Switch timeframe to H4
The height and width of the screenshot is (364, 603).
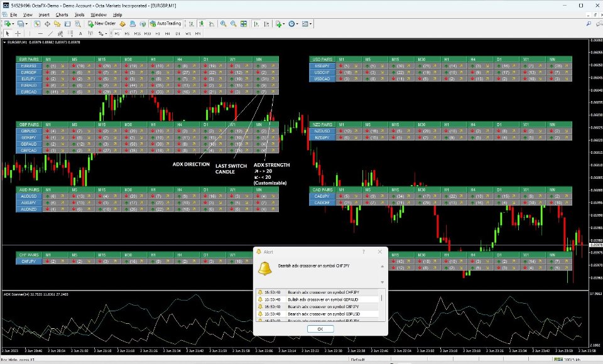167,34
